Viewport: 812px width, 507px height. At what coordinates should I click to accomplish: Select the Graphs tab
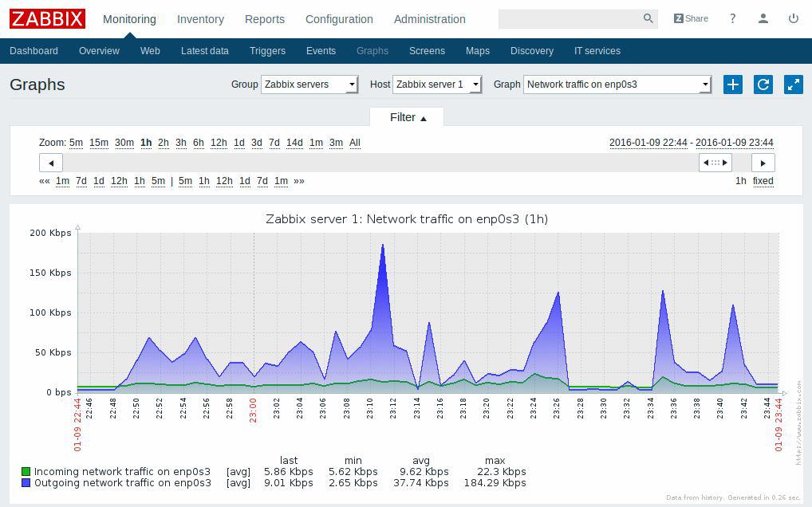point(372,51)
